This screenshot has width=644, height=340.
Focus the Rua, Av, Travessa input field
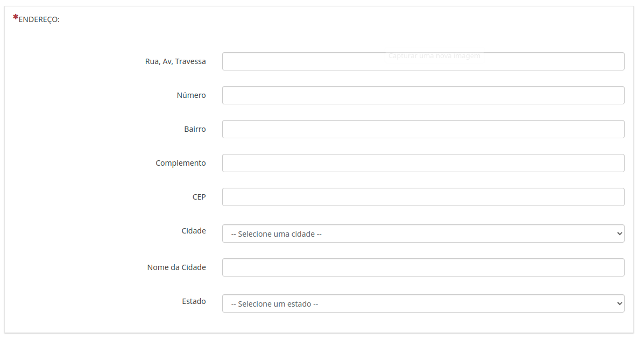423,61
